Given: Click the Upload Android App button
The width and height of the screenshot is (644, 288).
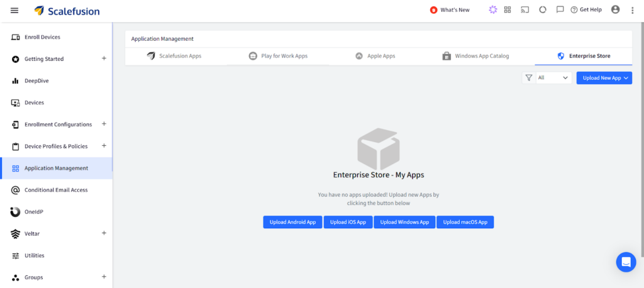Looking at the screenshot, I should [292, 222].
